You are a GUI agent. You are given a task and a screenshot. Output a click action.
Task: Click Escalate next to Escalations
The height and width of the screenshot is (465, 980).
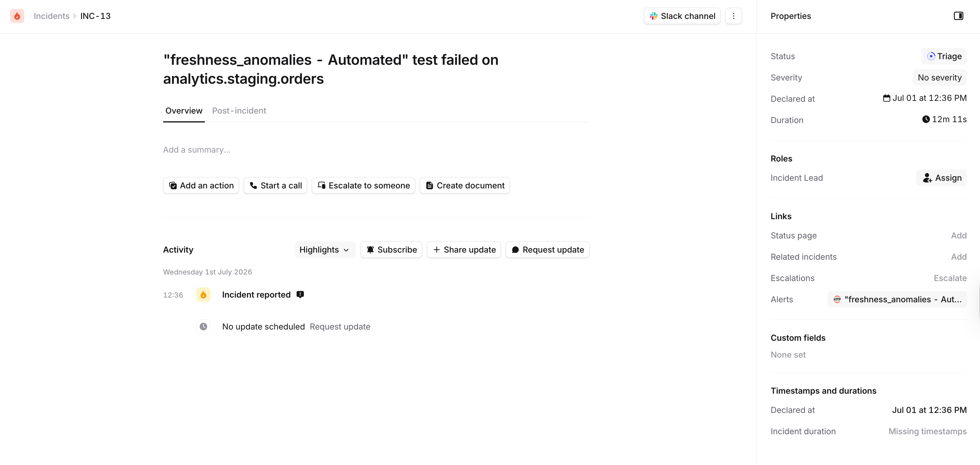point(950,278)
